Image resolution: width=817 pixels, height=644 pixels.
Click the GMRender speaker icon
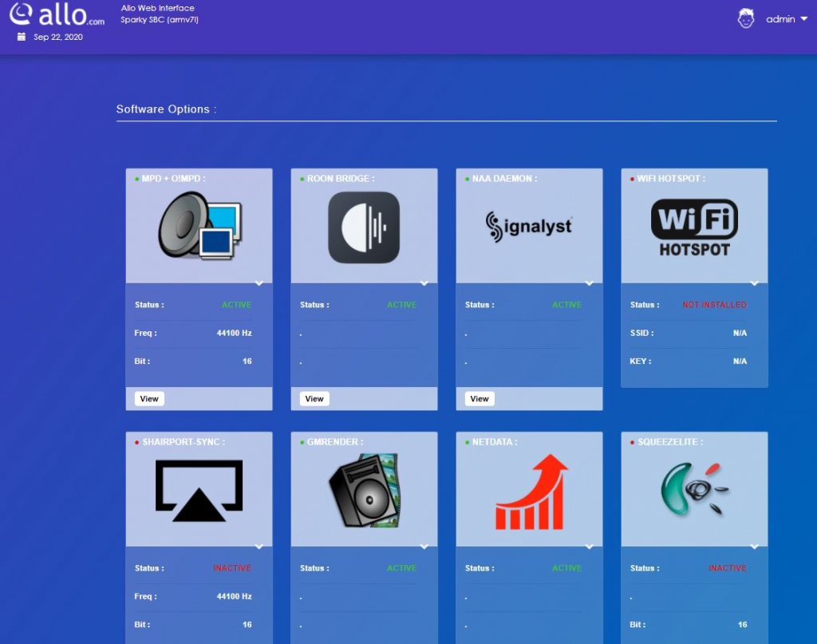364,490
